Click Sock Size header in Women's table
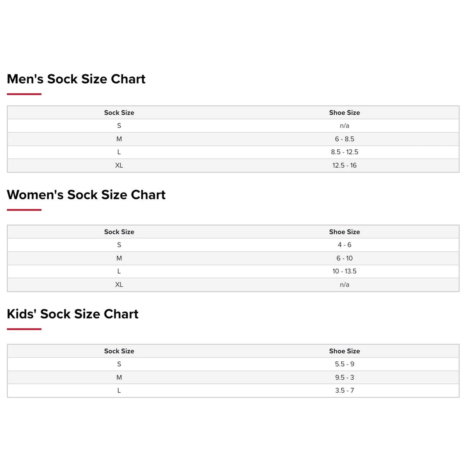 [119, 232]
